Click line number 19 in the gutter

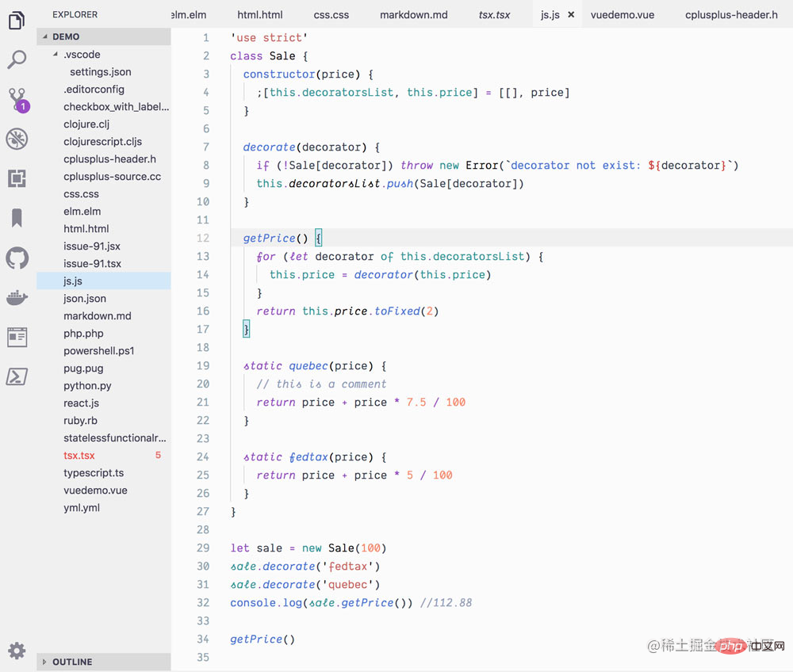click(203, 366)
